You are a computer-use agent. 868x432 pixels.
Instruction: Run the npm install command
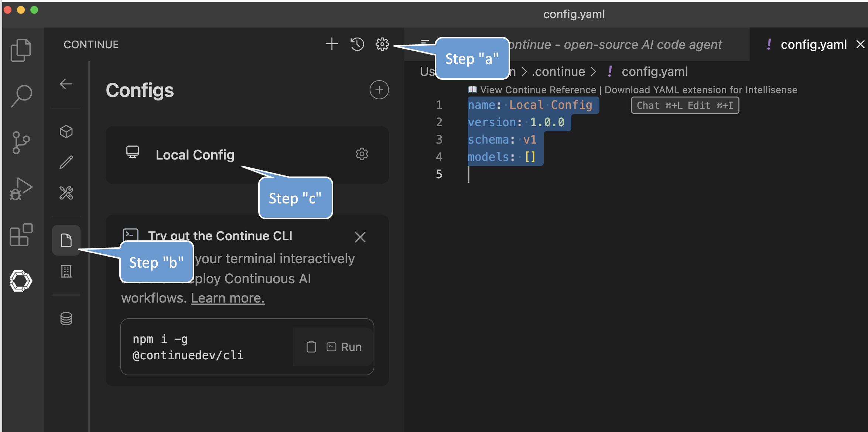(x=344, y=347)
